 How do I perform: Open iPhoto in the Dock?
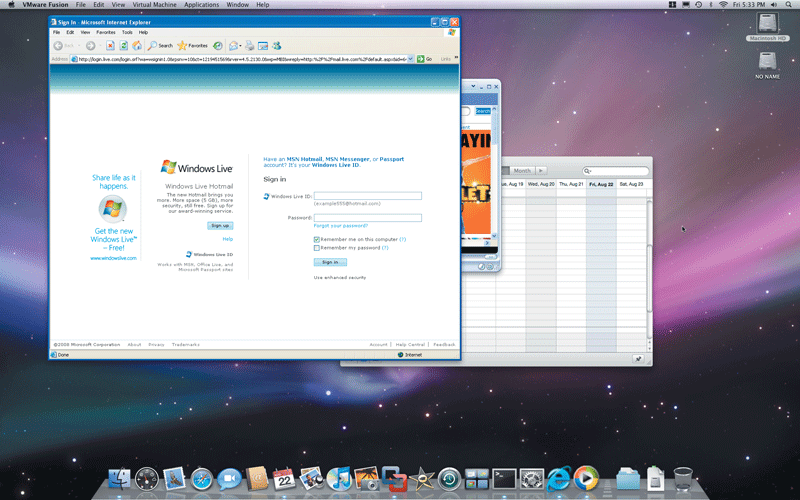pos(366,479)
